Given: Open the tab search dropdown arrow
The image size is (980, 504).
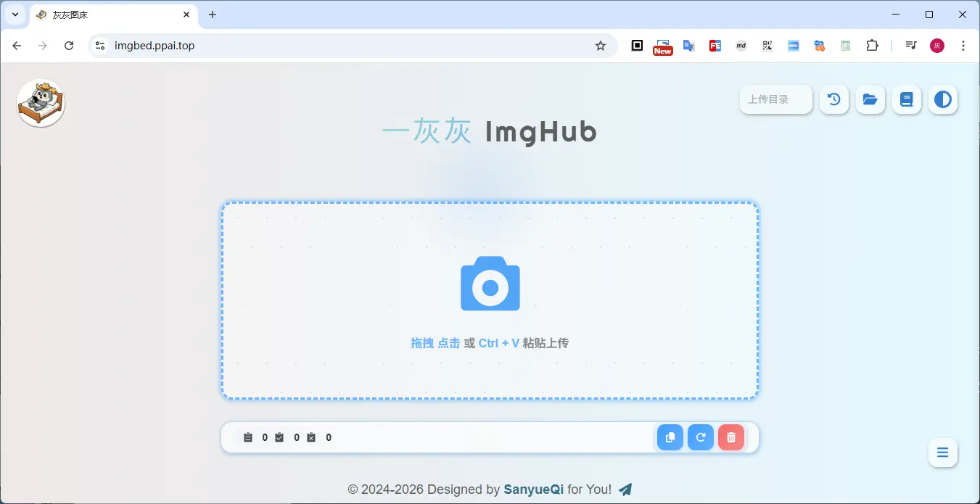Looking at the screenshot, I should 15,15.
